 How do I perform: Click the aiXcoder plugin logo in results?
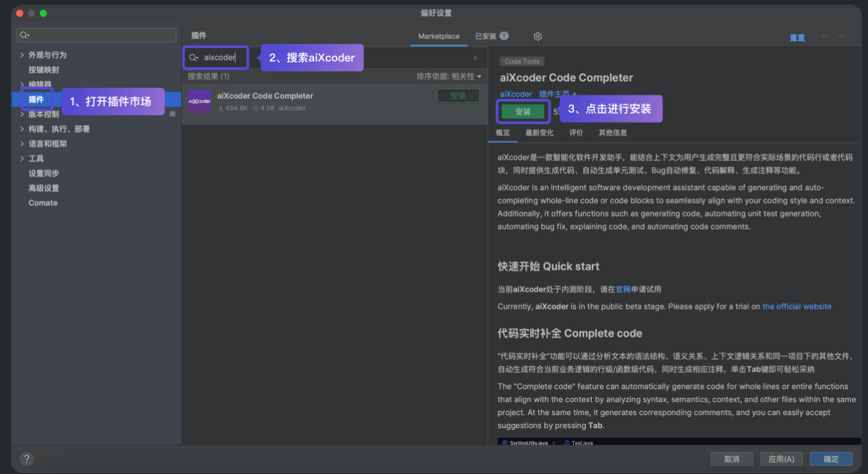click(199, 102)
